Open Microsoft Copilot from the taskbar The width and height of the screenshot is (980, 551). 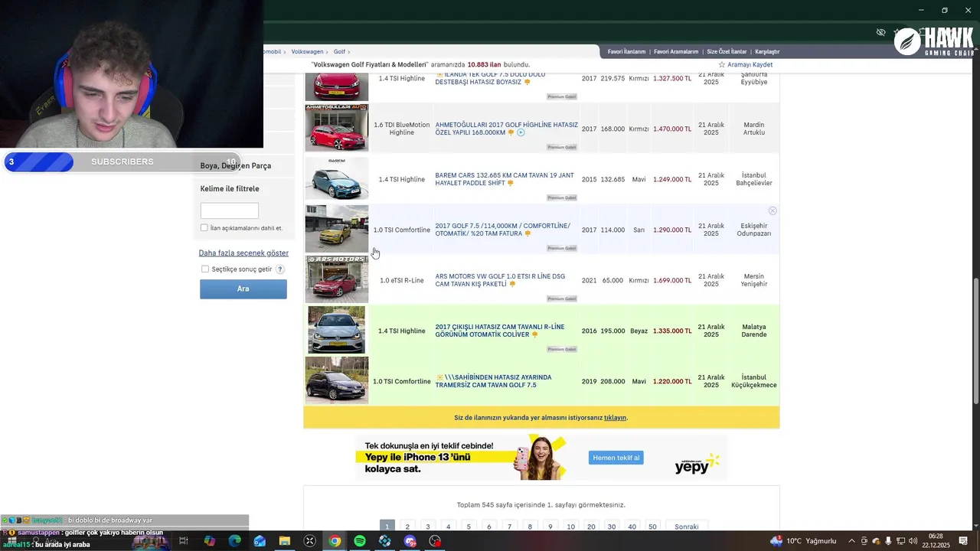(210, 541)
